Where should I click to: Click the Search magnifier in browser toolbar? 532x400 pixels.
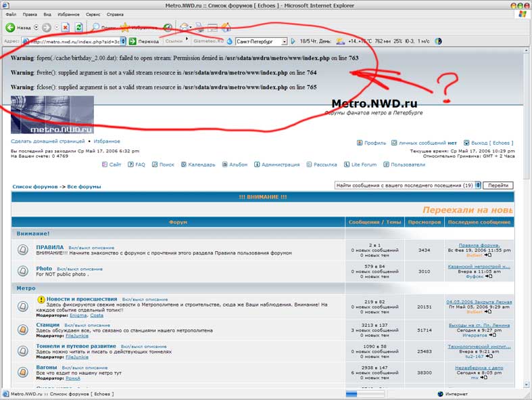click(96, 28)
